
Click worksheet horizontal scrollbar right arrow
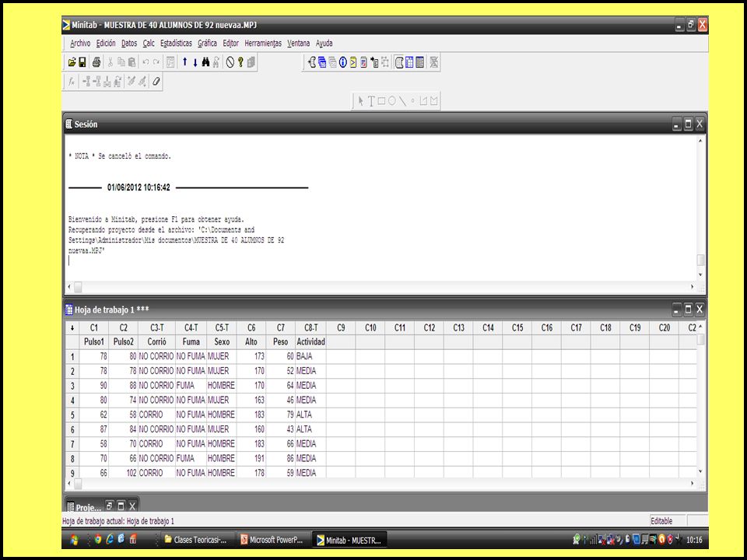(x=693, y=483)
